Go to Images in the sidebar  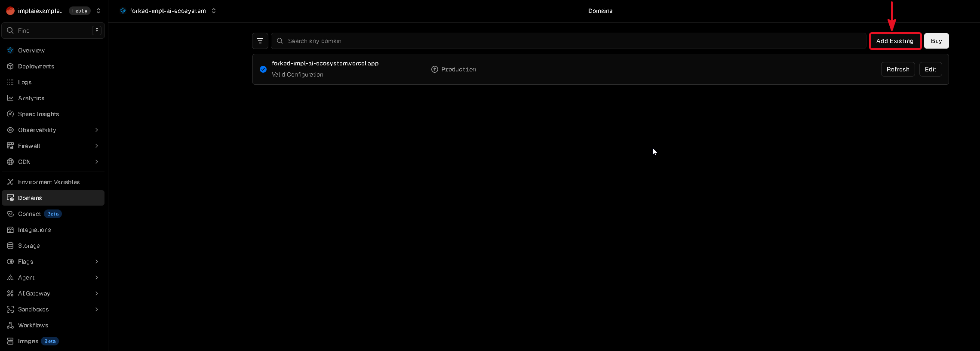coord(53,341)
